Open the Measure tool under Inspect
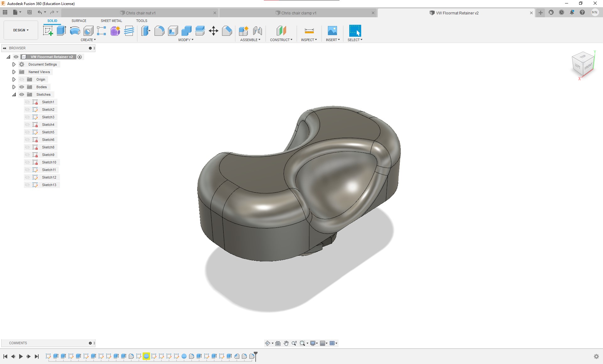The image size is (603, 364). coord(309,31)
